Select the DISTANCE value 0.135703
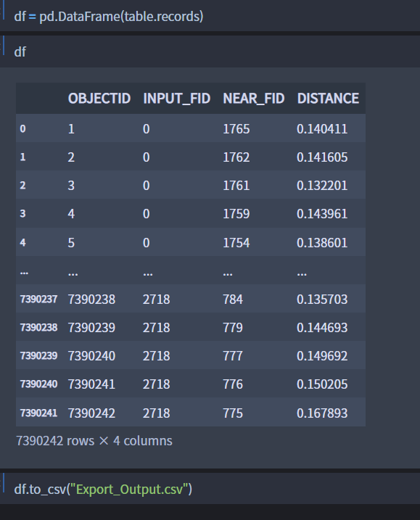 click(x=322, y=299)
